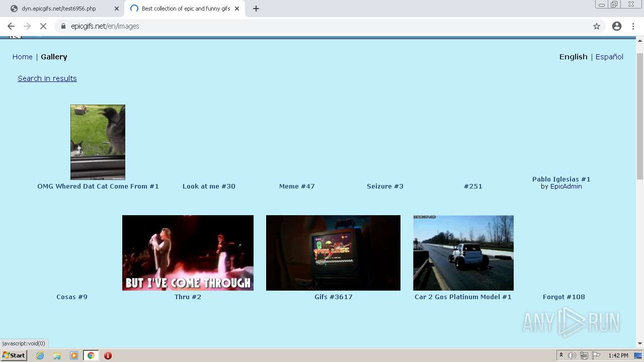The width and height of the screenshot is (644, 362).
Task: Open the #251 gif link
Action: pyautogui.click(x=473, y=186)
